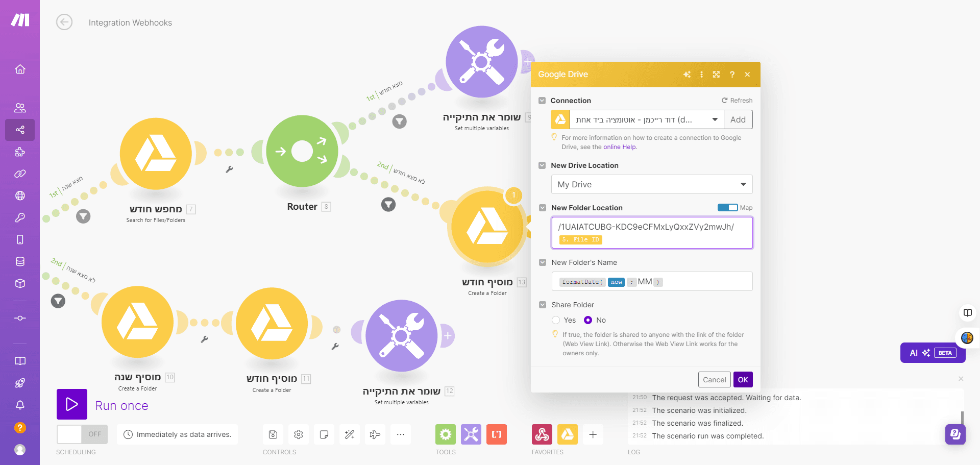Screen dimensions: 980x465
Task: Select Yes for Share Folder
Action: 556,320
